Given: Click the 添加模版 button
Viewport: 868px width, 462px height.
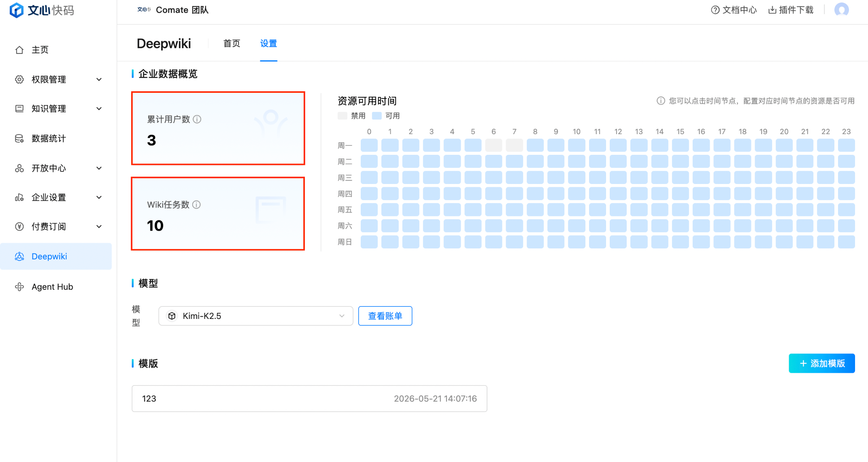Looking at the screenshot, I should [x=822, y=364].
